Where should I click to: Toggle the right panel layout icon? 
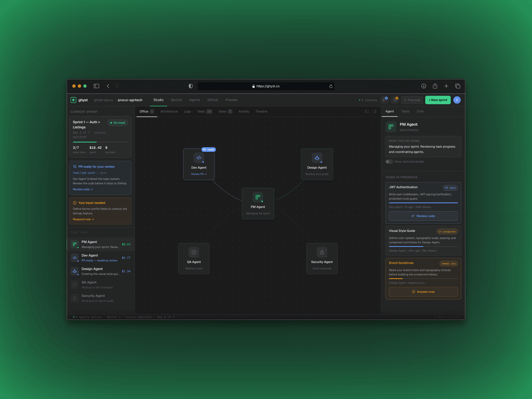[x=374, y=112]
